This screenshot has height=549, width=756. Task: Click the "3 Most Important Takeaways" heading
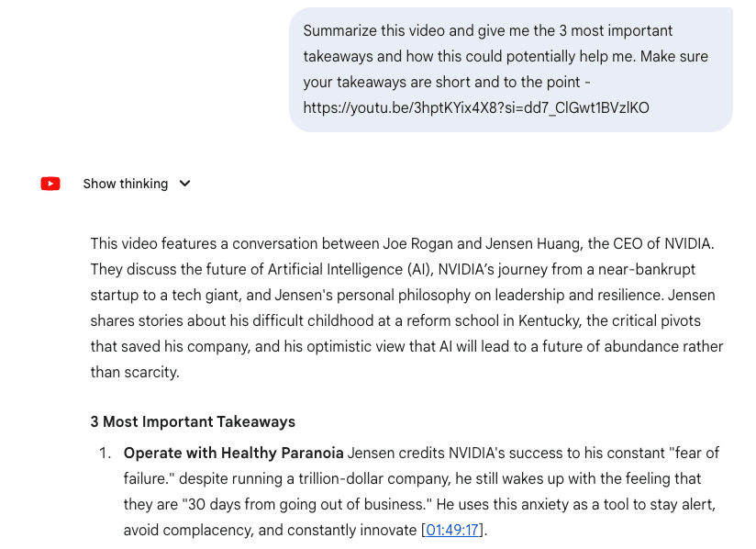coord(193,421)
